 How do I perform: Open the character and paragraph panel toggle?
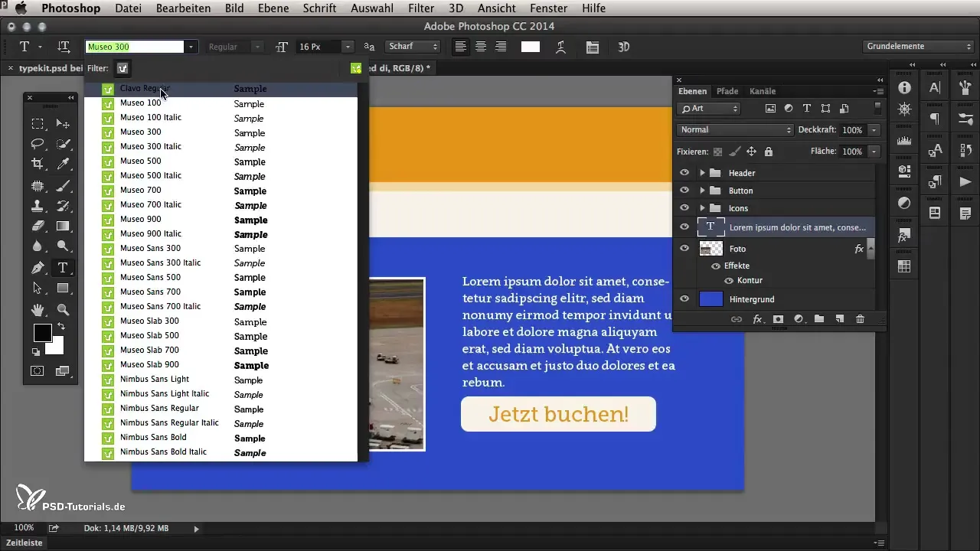pyautogui.click(x=593, y=47)
